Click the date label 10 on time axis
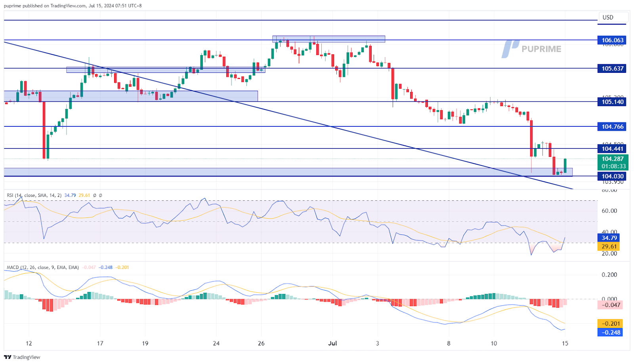The image size is (634, 364). pos(494,343)
